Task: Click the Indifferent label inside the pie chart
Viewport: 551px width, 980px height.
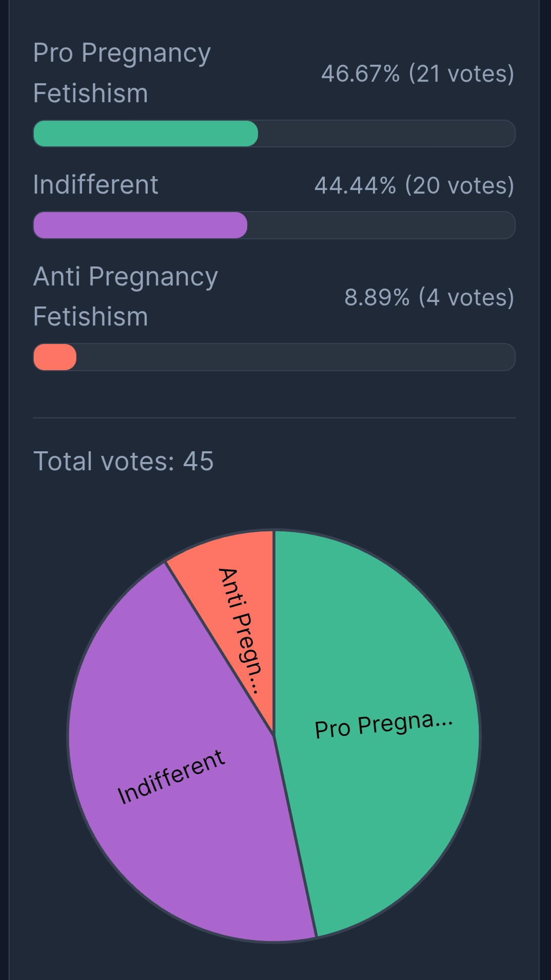Action: pos(171,777)
